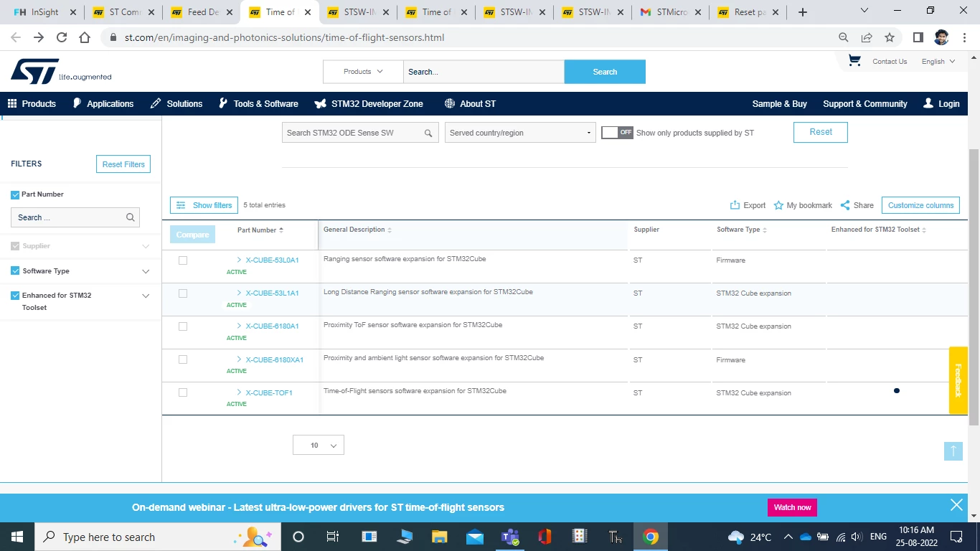Click the Customize columns button
Image resolution: width=980 pixels, height=551 pixels.
click(920, 205)
